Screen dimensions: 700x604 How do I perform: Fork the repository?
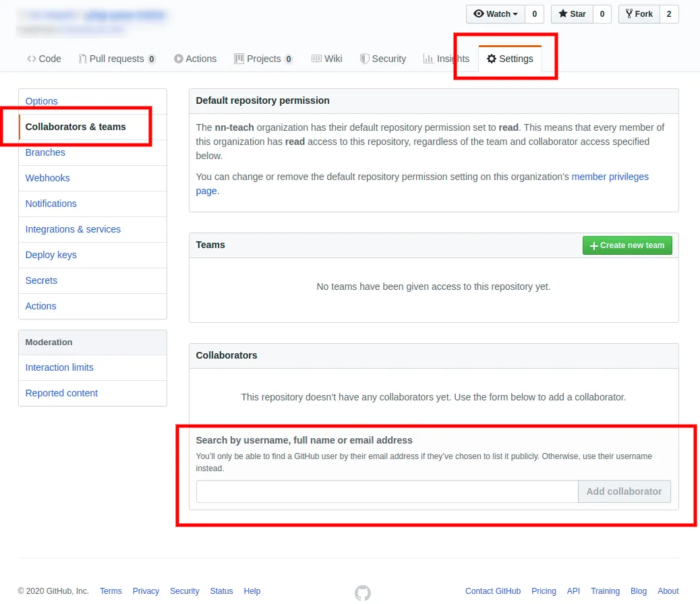(x=639, y=14)
